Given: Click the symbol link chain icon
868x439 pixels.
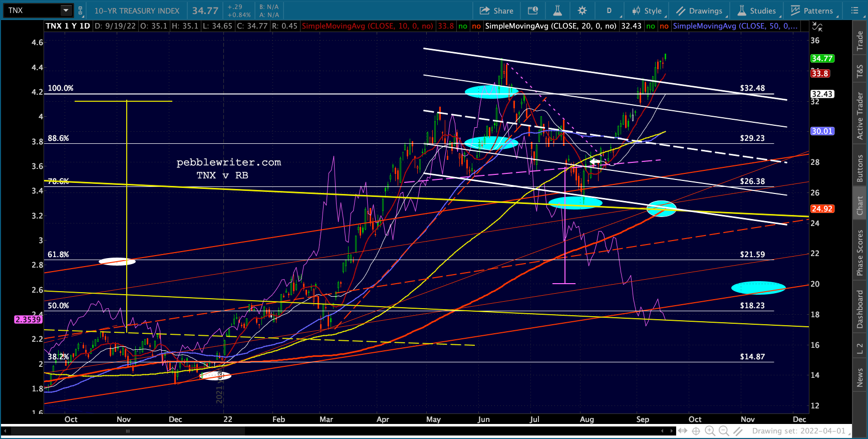Looking at the screenshot, I should [80, 11].
